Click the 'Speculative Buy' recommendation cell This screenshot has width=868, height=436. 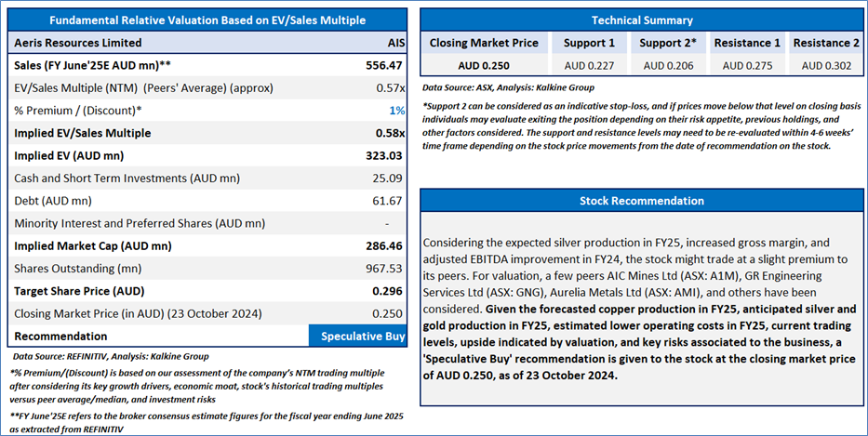358,336
